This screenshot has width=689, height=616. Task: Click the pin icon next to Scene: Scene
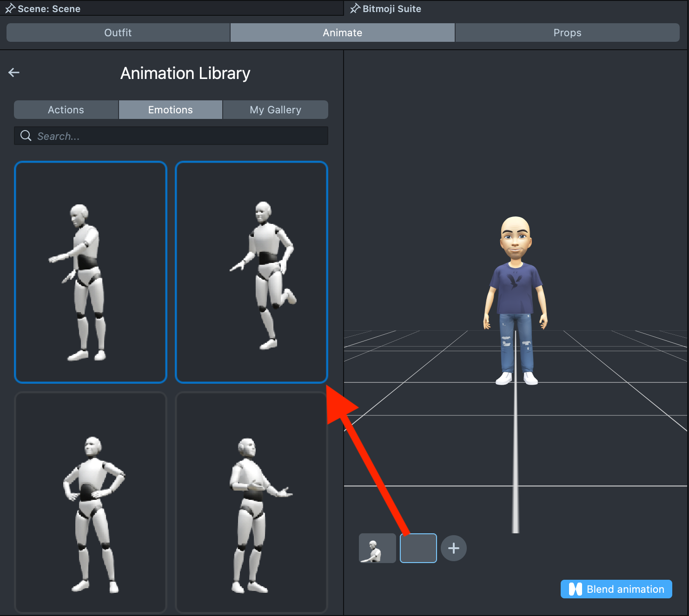(10, 9)
